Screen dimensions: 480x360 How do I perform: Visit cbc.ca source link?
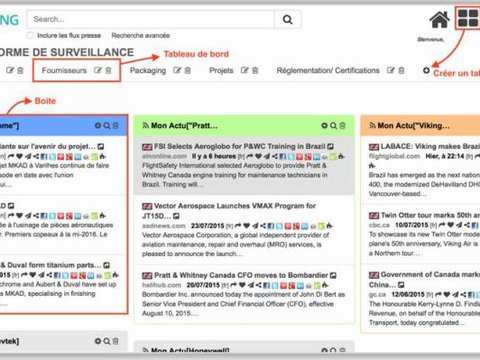tap(379, 225)
